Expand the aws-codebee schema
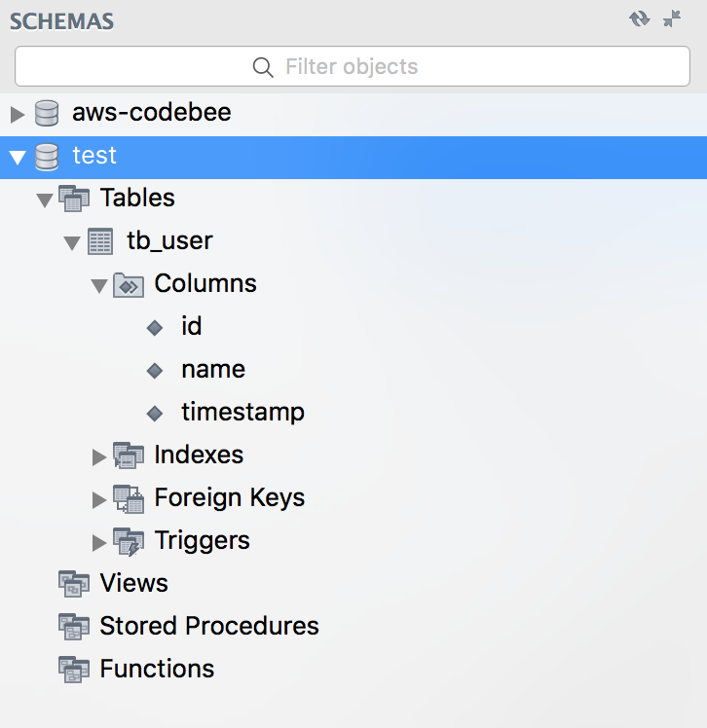 (x=18, y=114)
